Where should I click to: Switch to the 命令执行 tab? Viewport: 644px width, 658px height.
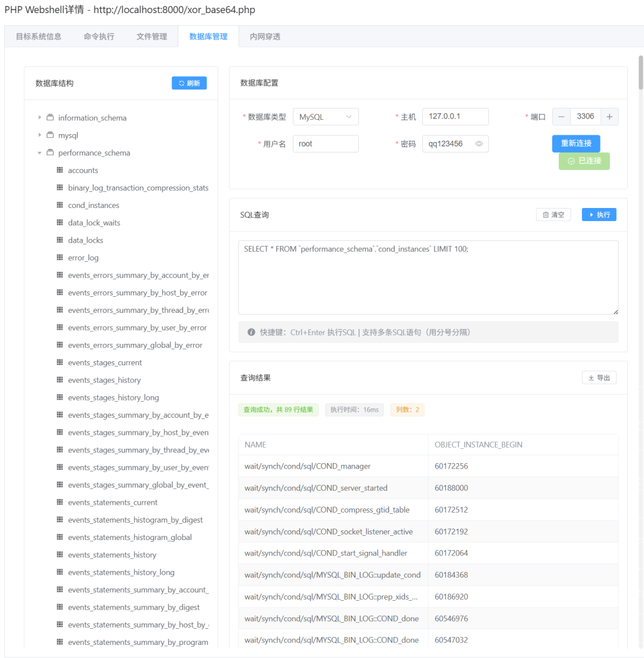click(99, 36)
